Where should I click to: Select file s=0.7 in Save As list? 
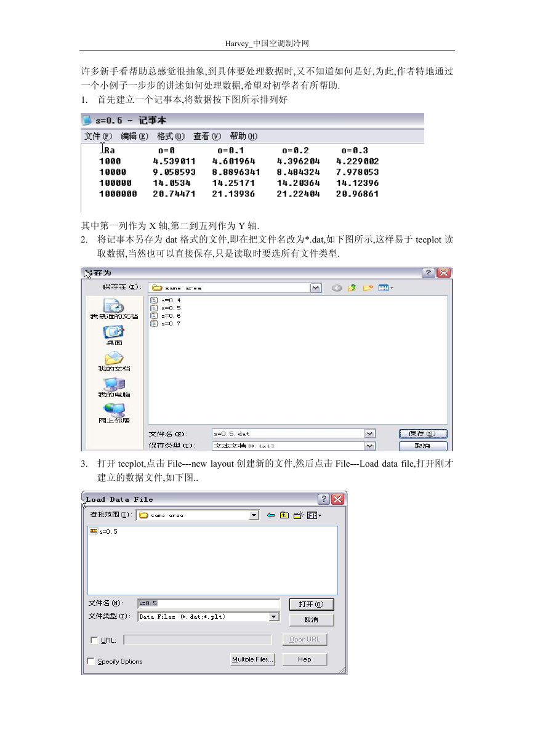(x=166, y=323)
